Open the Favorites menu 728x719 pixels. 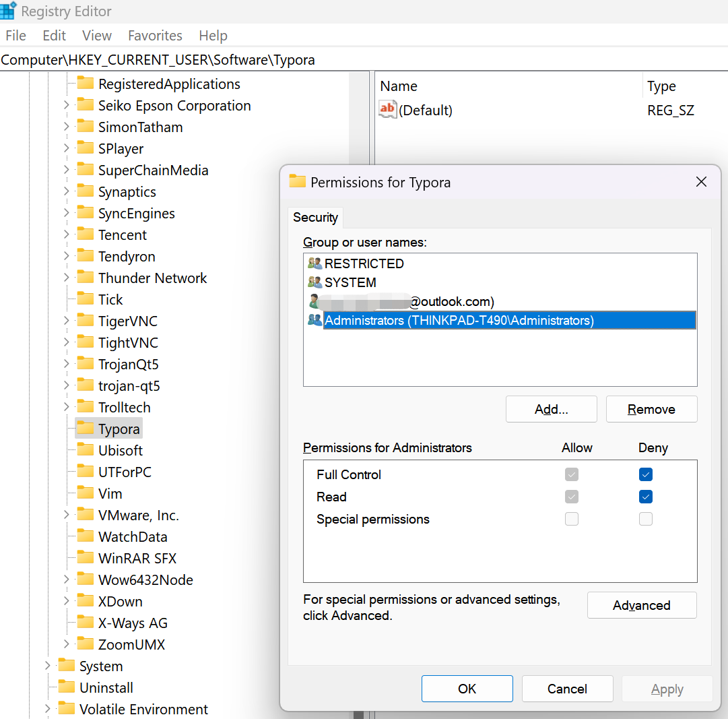155,36
